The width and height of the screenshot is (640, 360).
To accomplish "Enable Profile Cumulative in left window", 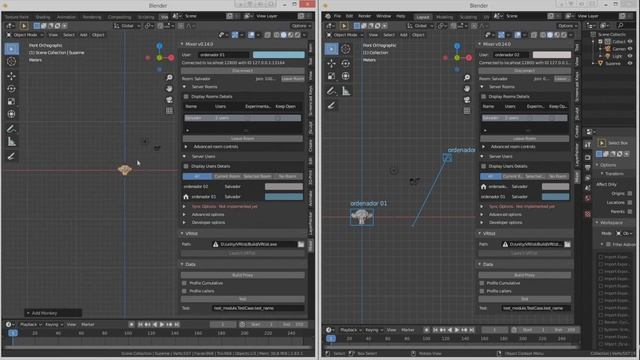I will point(184,283).
